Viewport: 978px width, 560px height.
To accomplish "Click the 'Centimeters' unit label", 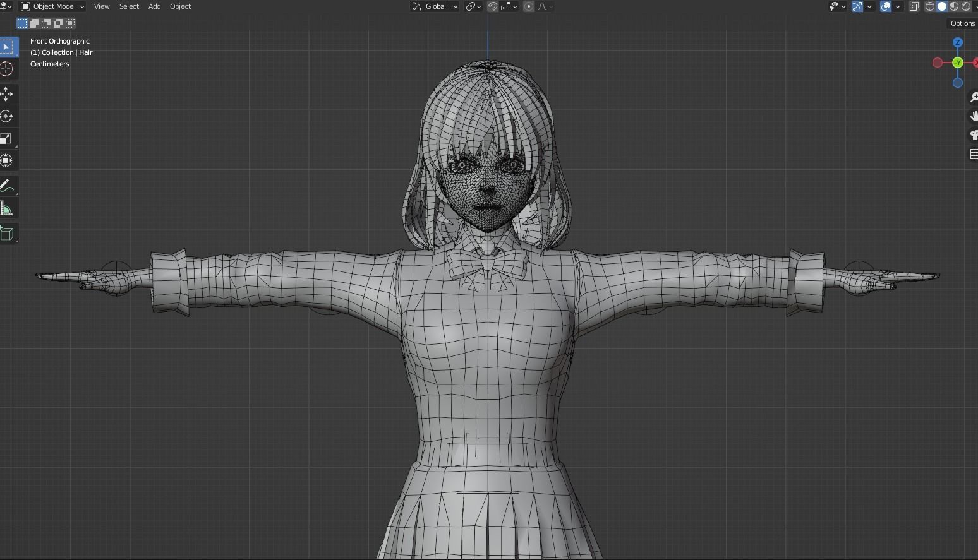I will (x=50, y=64).
